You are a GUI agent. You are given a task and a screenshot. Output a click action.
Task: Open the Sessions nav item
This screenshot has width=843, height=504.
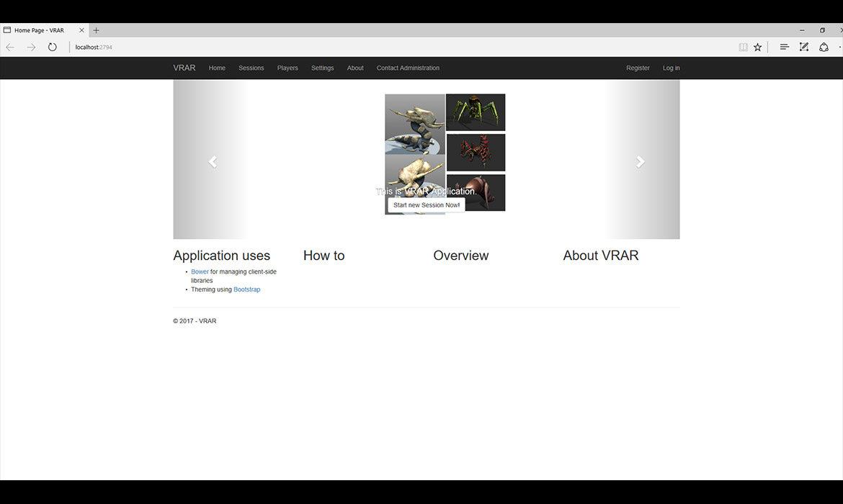click(251, 68)
